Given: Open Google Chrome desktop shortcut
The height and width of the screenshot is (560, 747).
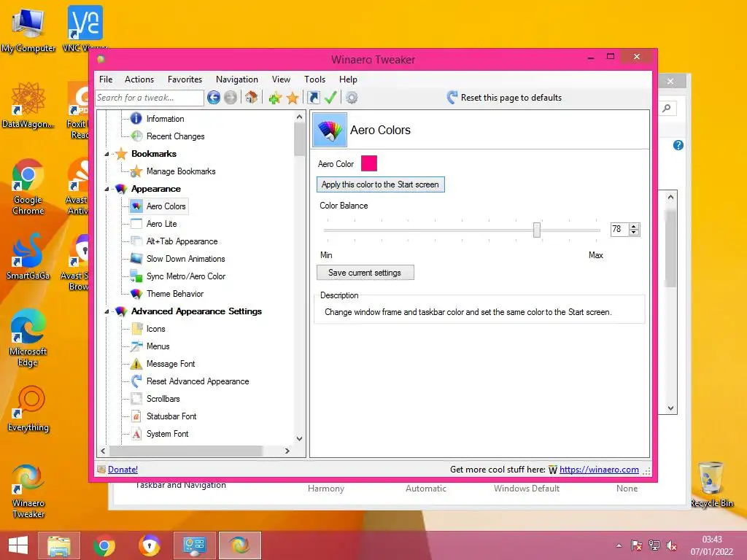Looking at the screenshot, I should 28,187.
